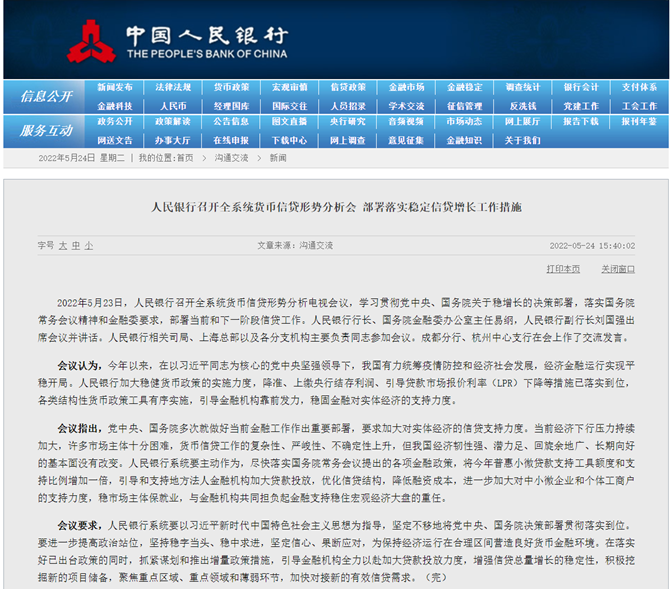The image size is (671, 589).
Task: Click 打印本页 to print the page
Action: [563, 268]
